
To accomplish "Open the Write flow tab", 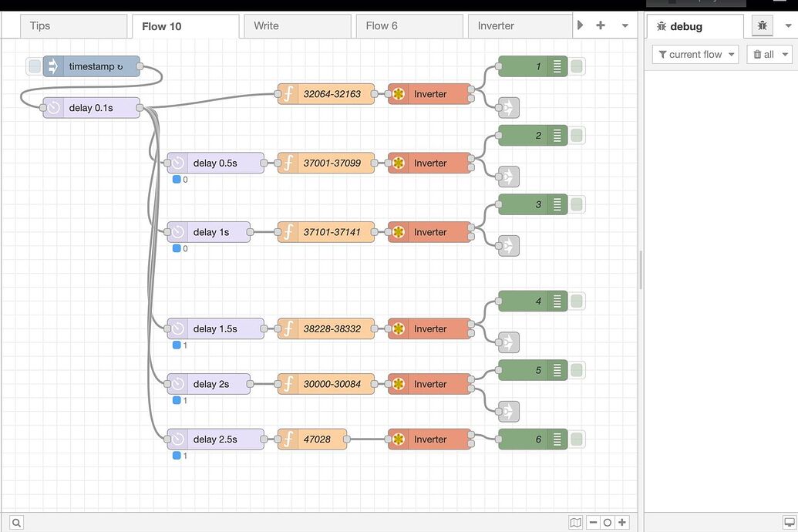I will pyautogui.click(x=297, y=26).
